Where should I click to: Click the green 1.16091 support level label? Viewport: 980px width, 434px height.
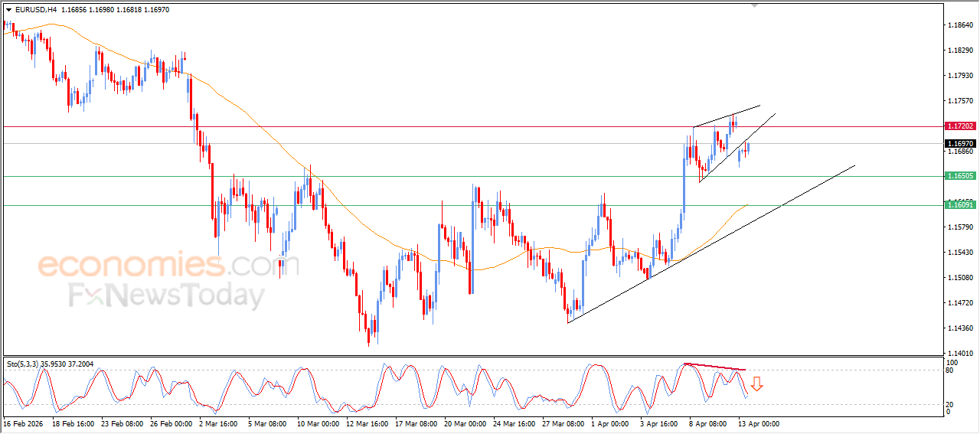[x=959, y=205]
